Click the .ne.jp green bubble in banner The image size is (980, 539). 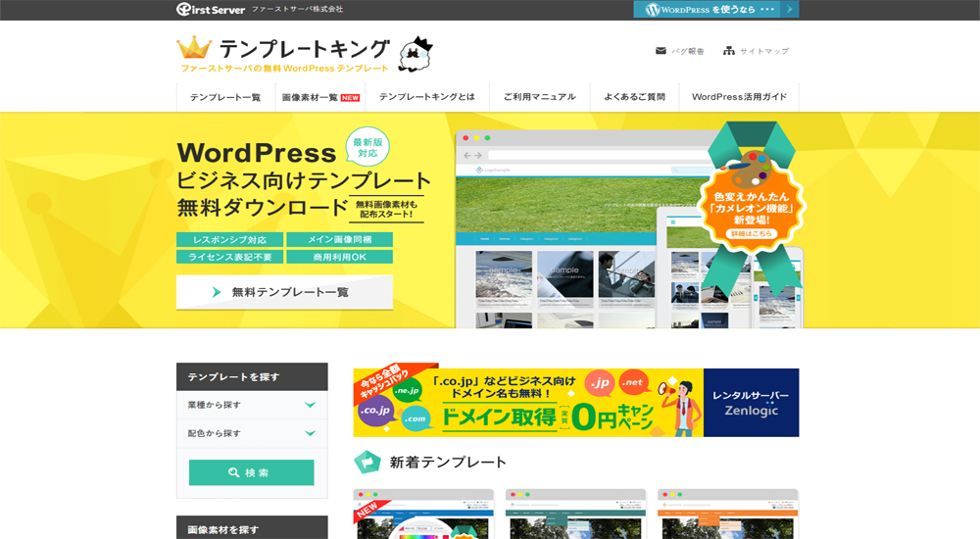(407, 391)
